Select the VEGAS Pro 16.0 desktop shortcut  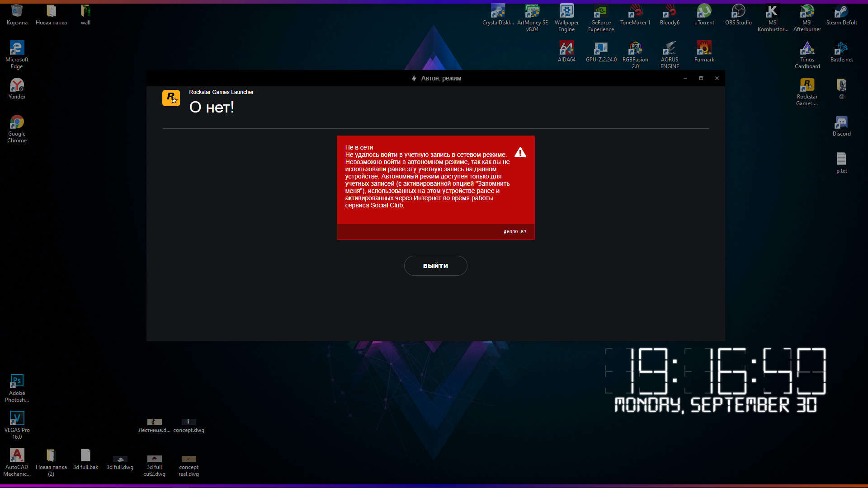[17, 425]
